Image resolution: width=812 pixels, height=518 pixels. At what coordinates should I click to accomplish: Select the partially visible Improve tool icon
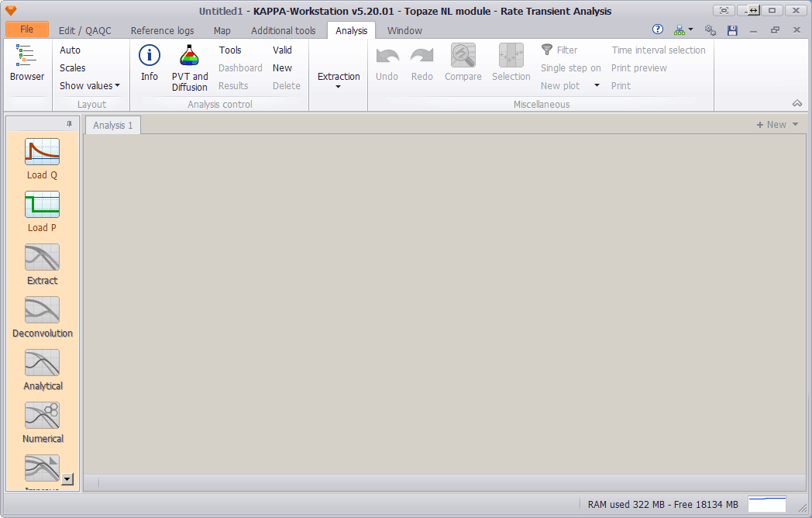coord(42,468)
